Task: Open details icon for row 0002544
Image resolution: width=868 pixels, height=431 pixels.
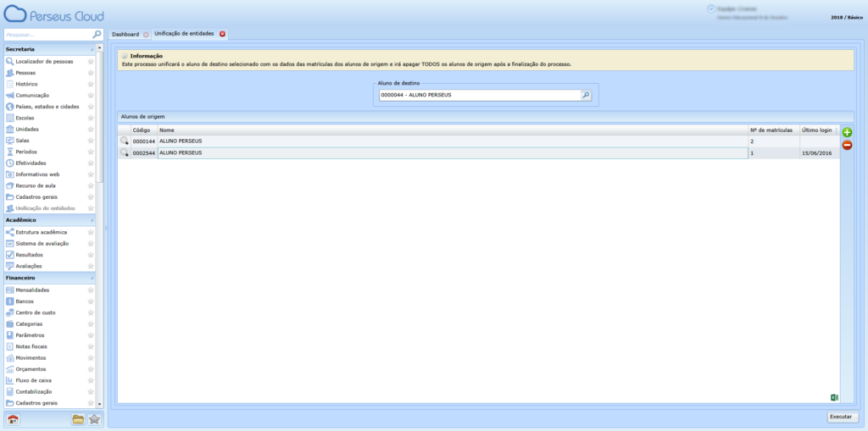Action: [x=124, y=153]
